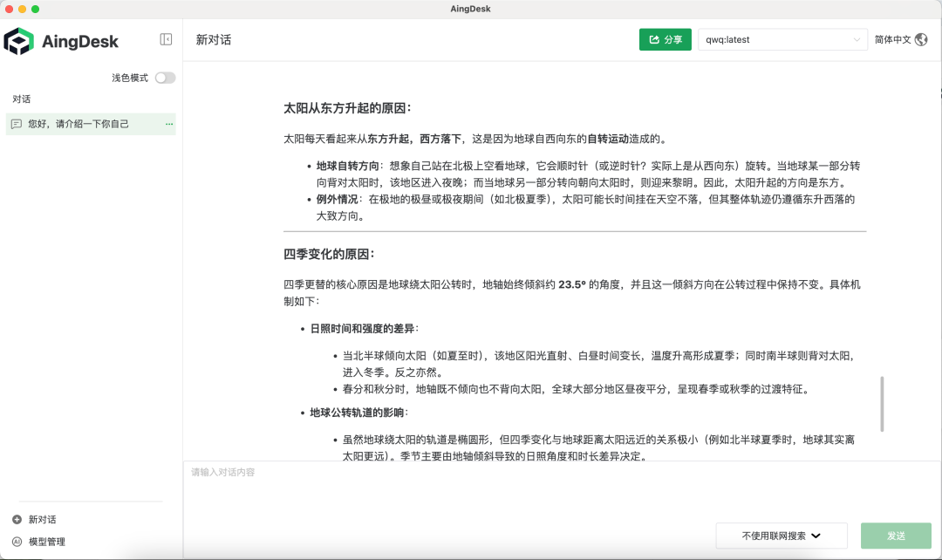
Task: Click the text 日照时间和强度的差异
Action: click(362, 329)
